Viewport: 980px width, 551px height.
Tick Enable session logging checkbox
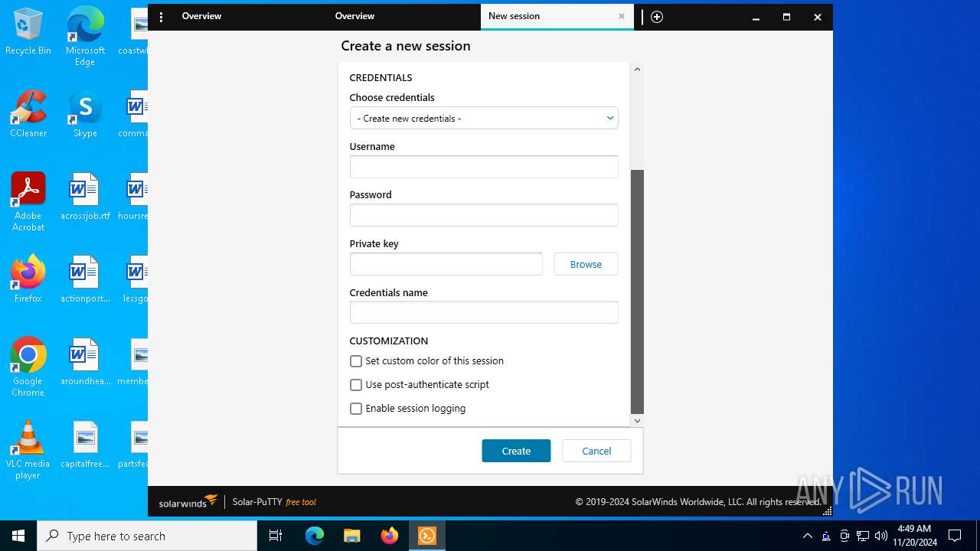tap(356, 409)
